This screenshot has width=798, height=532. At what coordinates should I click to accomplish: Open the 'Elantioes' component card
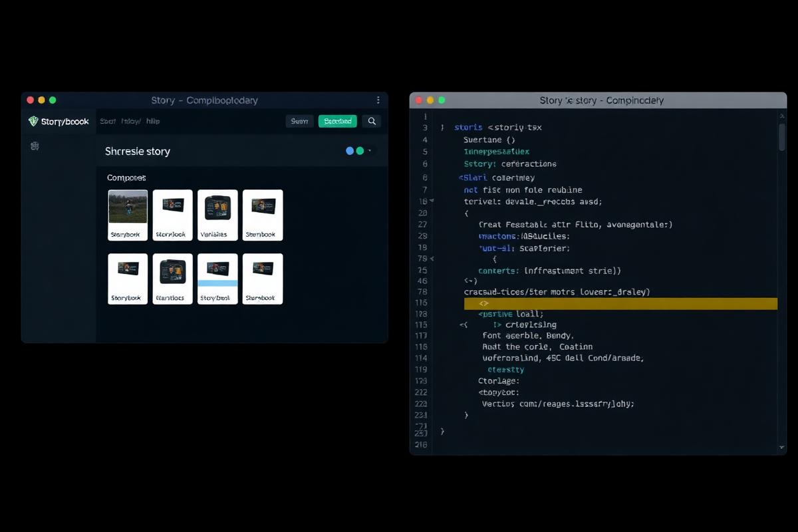(x=172, y=279)
